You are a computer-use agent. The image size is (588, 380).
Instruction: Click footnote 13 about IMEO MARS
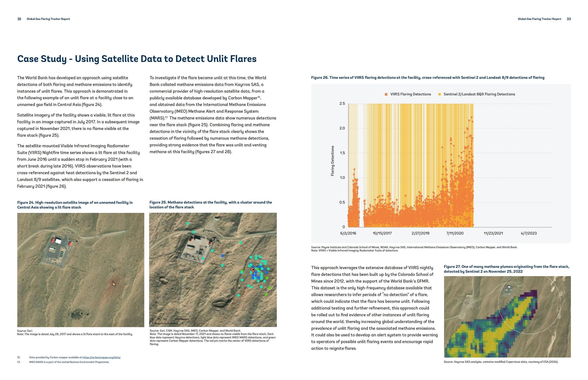pyautogui.click(x=69, y=362)
